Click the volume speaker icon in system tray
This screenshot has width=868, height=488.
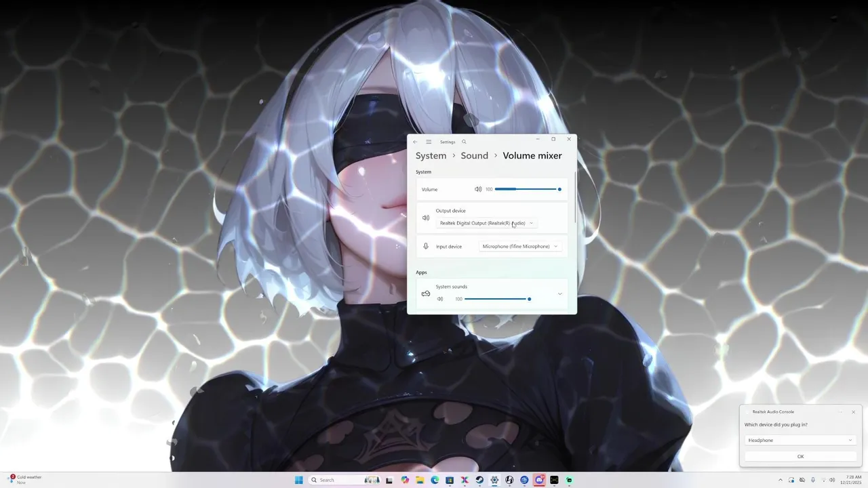tap(832, 480)
